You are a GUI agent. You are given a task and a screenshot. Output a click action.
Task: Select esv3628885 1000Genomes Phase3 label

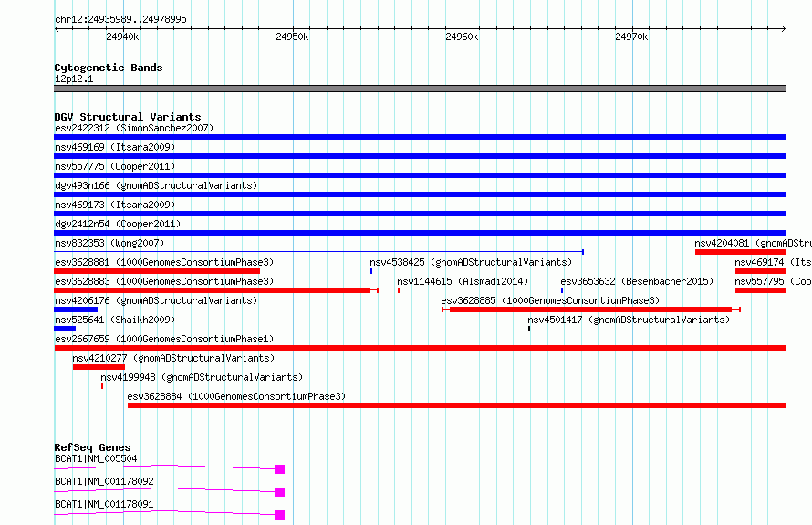click(x=550, y=300)
